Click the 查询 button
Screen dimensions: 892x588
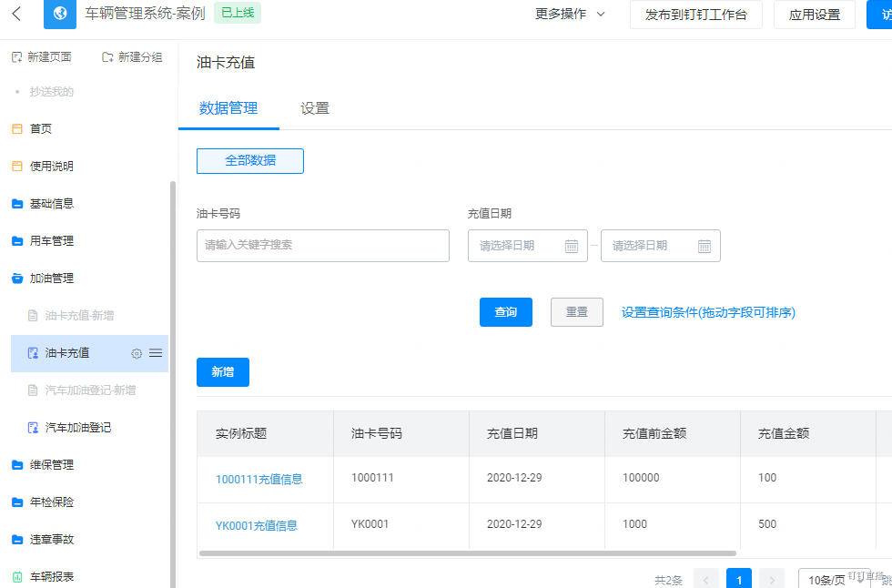506,312
